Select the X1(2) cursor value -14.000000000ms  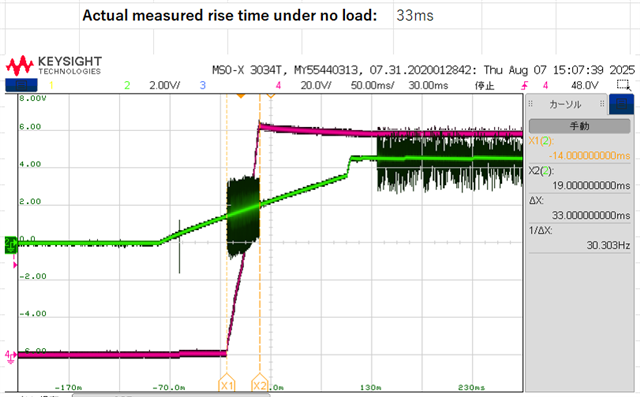coord(589,155)
